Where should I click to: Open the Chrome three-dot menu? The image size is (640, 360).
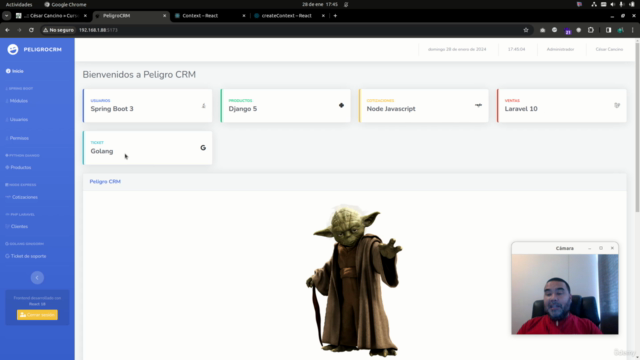click(x=633, y=30)
